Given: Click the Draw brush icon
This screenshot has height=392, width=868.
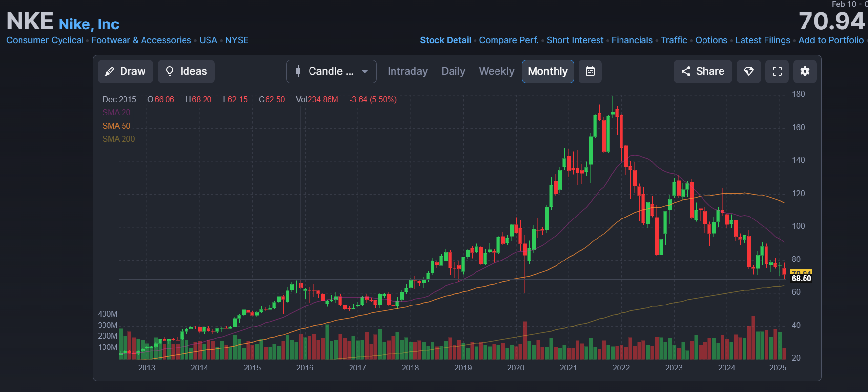Looking at the screenshot, I should (x=110, y=71).
